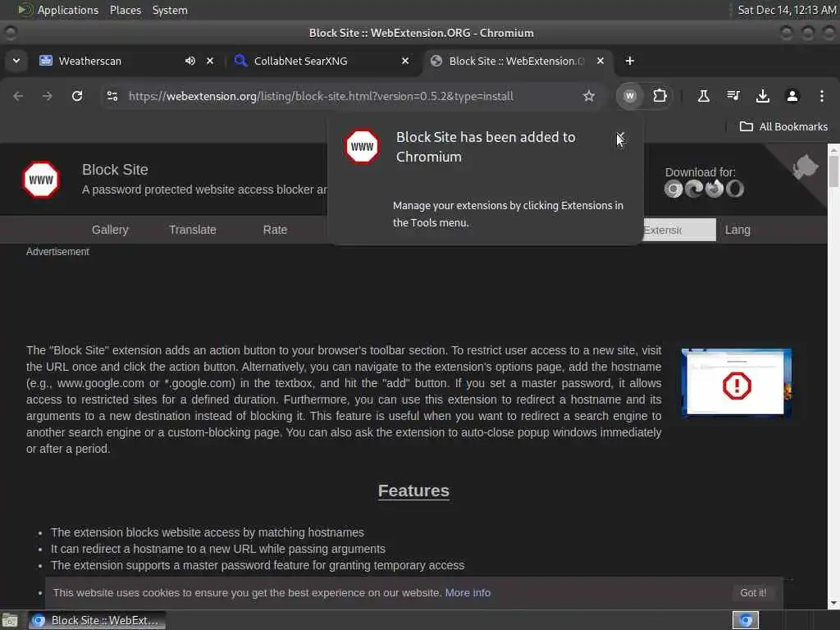Open the Places menu
This screenshot has height=630, width=840.
[126, 10]
